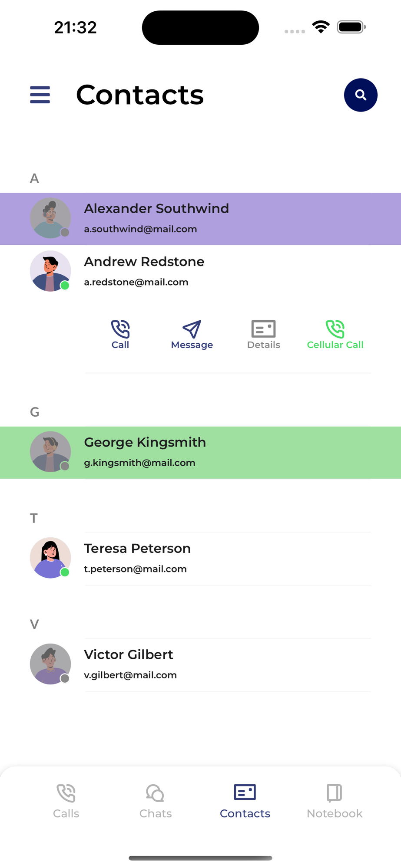Open Details for Andrew Redstone
This screenshot has width=401, height=868.
[263, 335]
